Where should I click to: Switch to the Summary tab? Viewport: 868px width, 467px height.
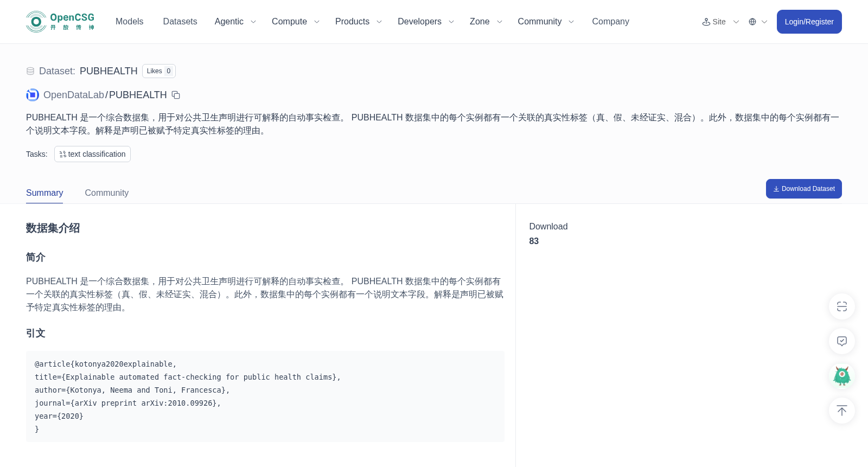[44, 193]
